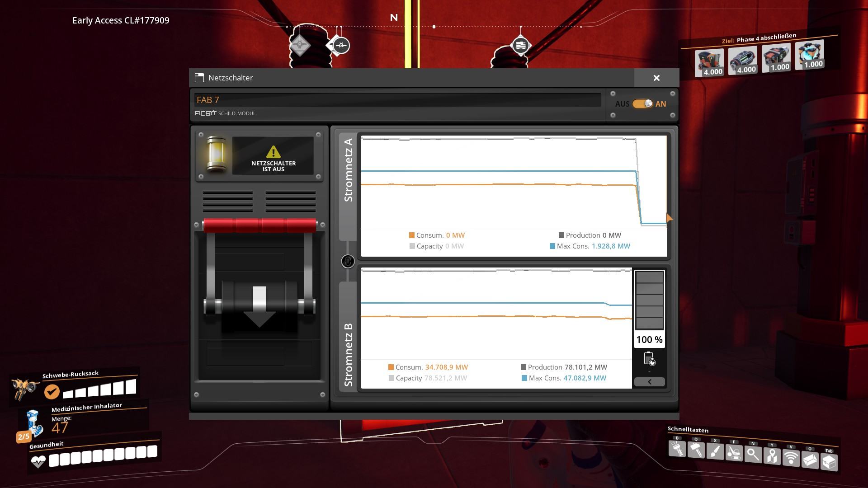Click the fourth Phase 4 goal item (1.000)
Viewport: 868px width, 488px height.
[x=810, y=54]
